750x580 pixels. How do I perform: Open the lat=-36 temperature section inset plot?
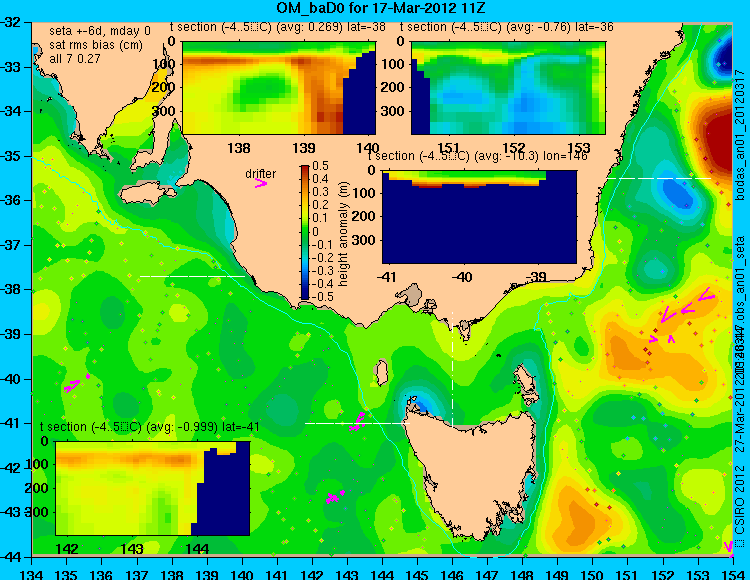click(508, 88)
